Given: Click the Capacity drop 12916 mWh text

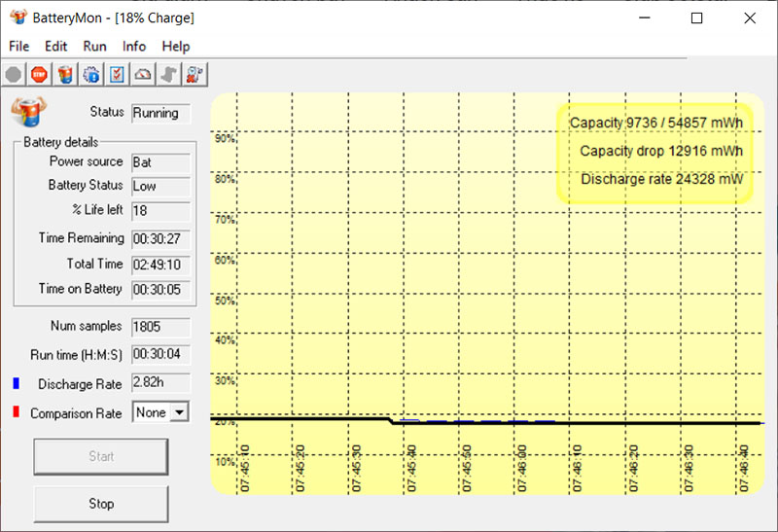Looking at the screenshot, I should pos(661,151).
